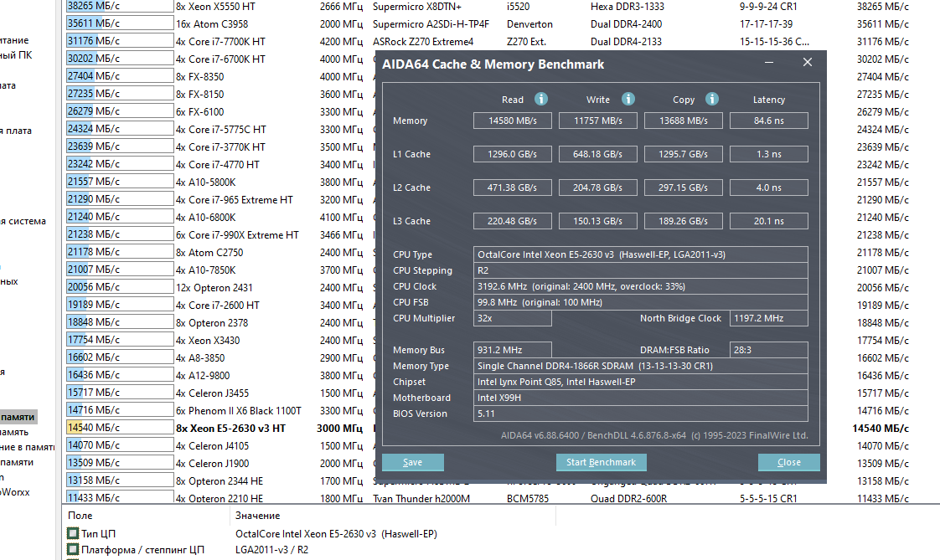Open Write benchmark info icon
Viewport: 940px width, 560px height.
click(x=628, y=99)
